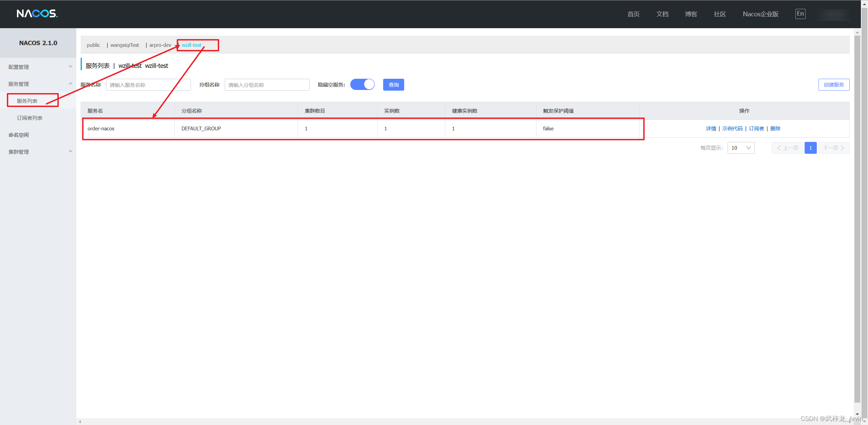This screenshot has height=425, width=868.
Task: Open Nacos企业版 in top navigation
Action: click(761, 14)
